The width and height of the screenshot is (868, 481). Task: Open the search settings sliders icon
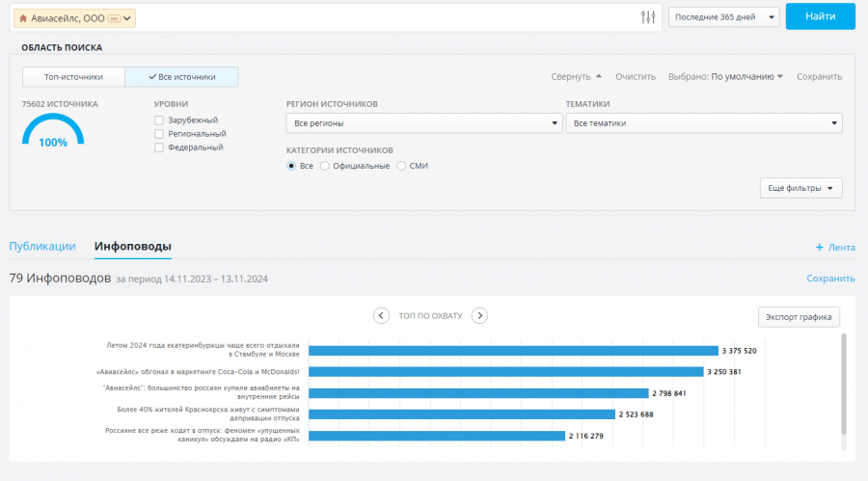(x=648, y=17)
